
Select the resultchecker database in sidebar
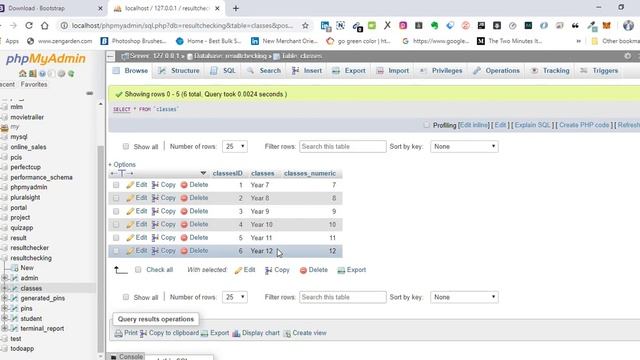[29, 248]
